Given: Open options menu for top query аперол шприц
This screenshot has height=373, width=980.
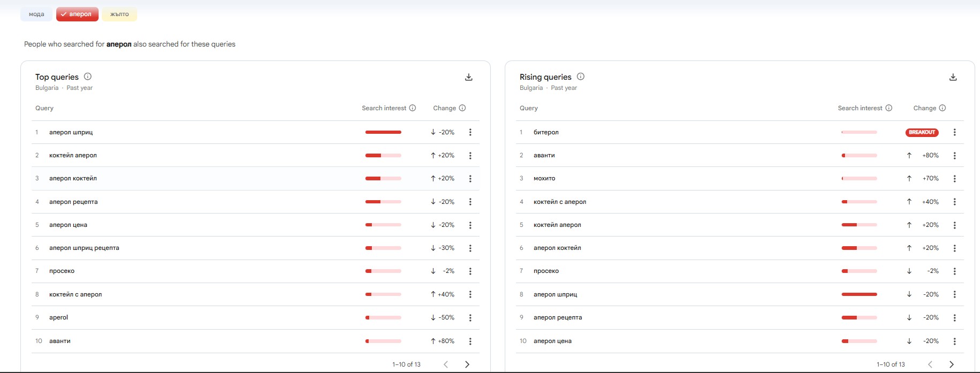Looking at the screenshot, I should click(x=470, y=132).
